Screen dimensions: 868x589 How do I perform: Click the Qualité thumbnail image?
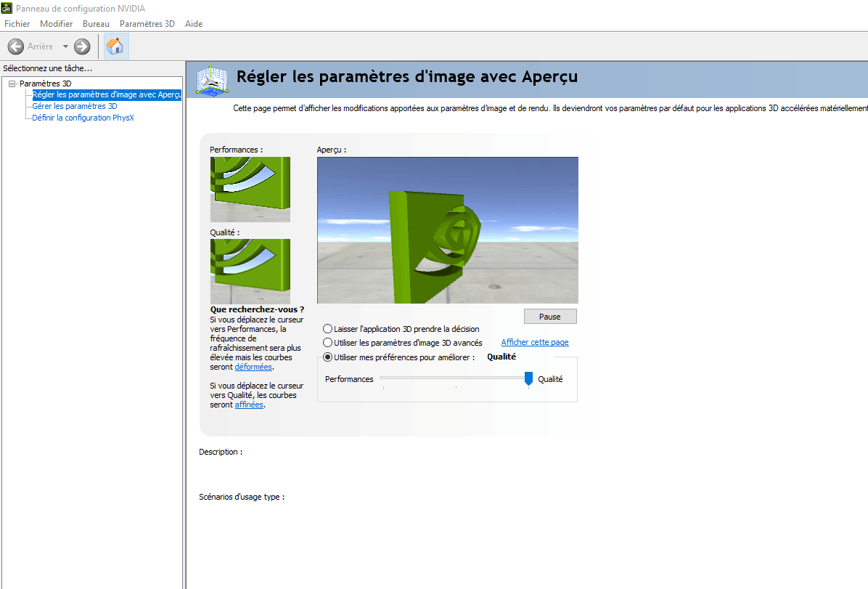click(250, 272)
